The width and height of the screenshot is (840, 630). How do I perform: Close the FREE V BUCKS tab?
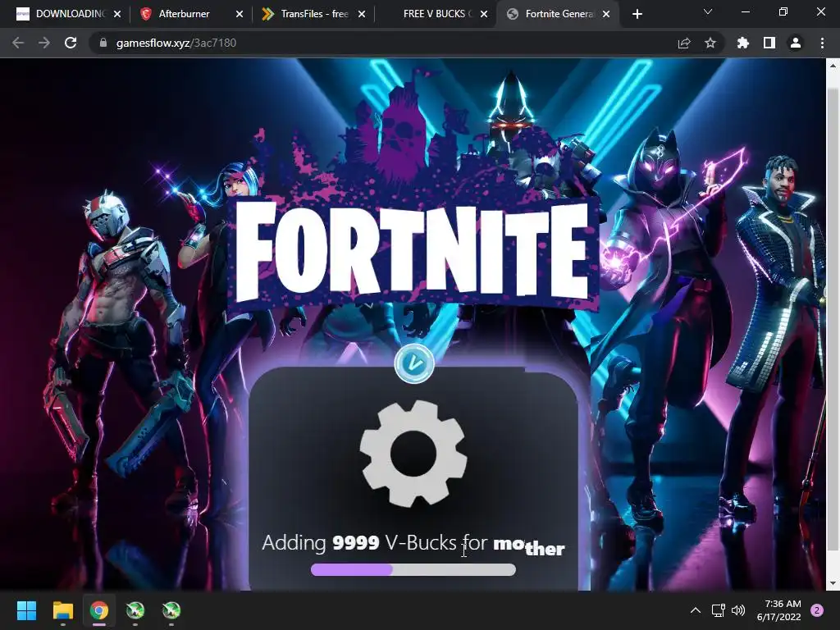(484, 15)
